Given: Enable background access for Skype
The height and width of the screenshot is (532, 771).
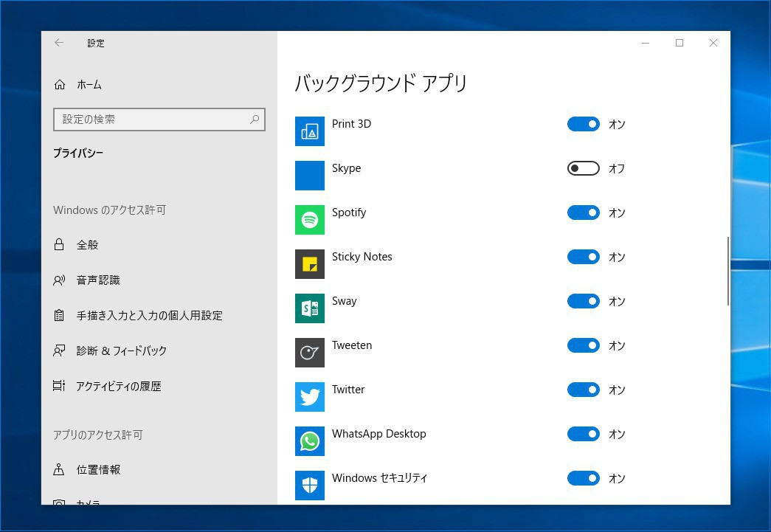Looking at the screenshot, I should 583,168.
